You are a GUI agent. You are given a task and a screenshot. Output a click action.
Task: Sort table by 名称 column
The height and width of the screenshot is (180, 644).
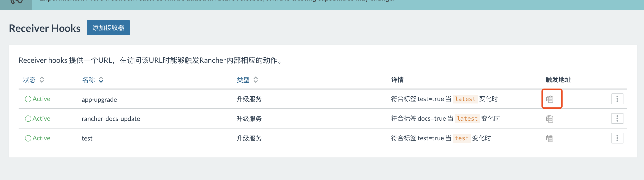(93, 80)
